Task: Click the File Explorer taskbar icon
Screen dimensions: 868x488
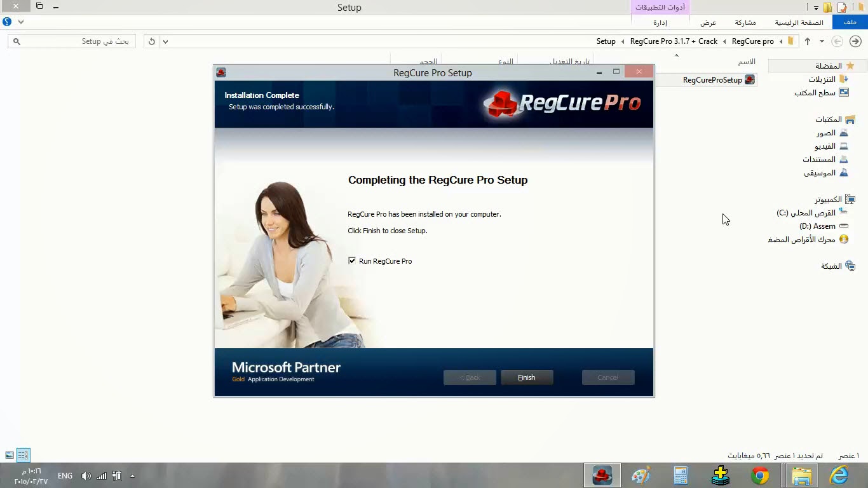Action: pos(802,475)
